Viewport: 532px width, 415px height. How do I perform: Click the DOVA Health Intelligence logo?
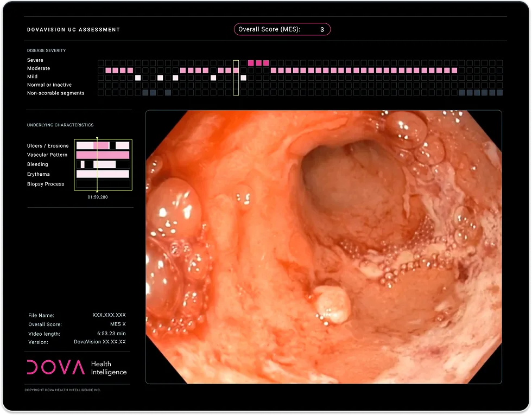pos(77,367)
